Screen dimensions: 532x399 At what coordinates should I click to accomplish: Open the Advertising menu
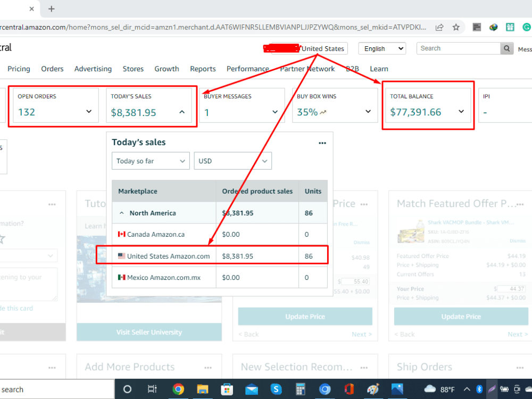click(x=93, y=69)
